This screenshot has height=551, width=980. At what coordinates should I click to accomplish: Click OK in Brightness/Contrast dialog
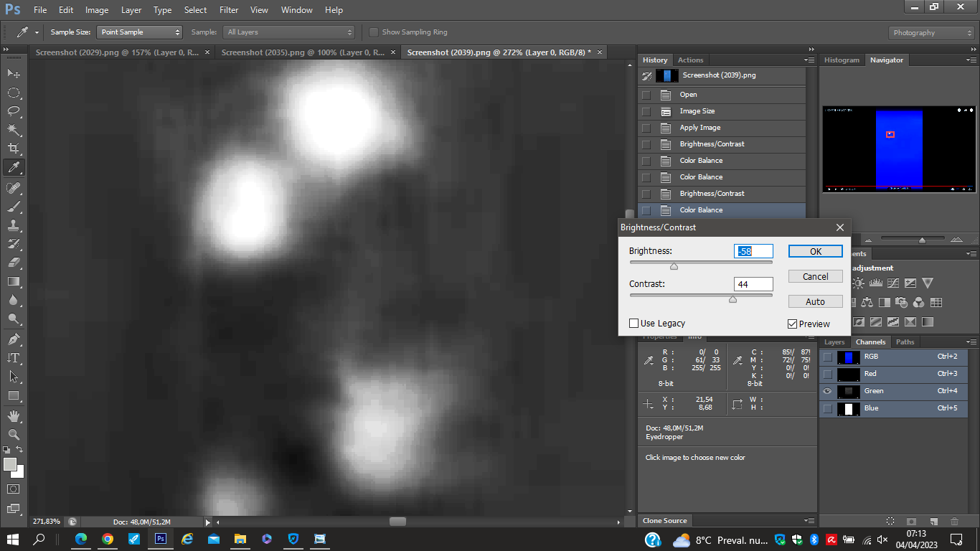click(815, 252)
